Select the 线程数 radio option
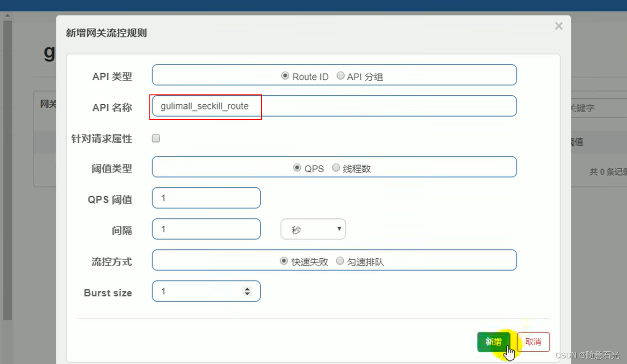Viewport: 627px width, 364px height. pyautogui.click(x=336, y=168)
